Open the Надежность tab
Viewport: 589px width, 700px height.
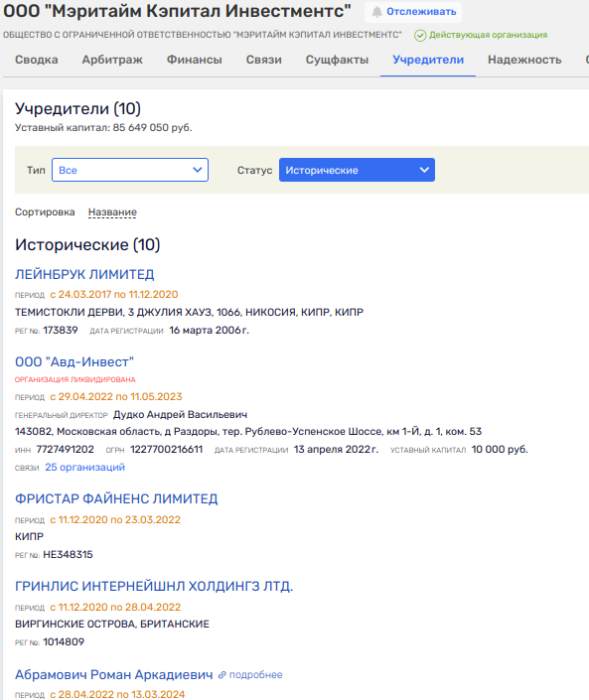click(524, 60)
